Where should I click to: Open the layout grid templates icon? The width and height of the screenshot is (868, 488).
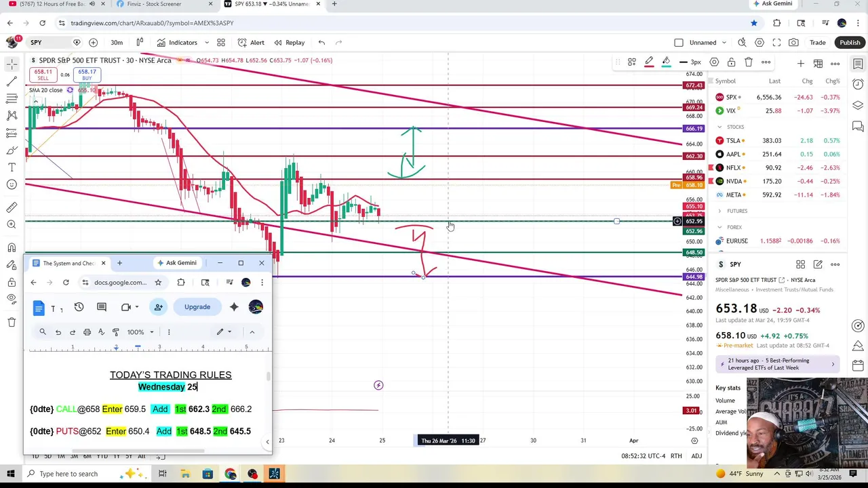tap(221, 43)
